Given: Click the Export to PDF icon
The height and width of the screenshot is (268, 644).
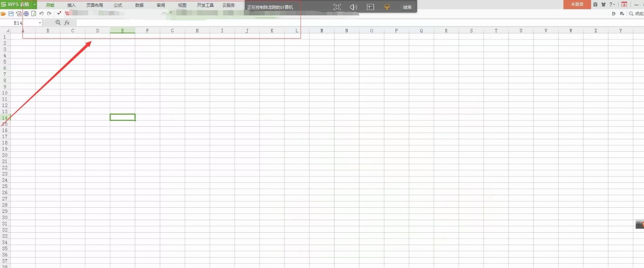Looking at the screenshot, I should tap(19, 14).
